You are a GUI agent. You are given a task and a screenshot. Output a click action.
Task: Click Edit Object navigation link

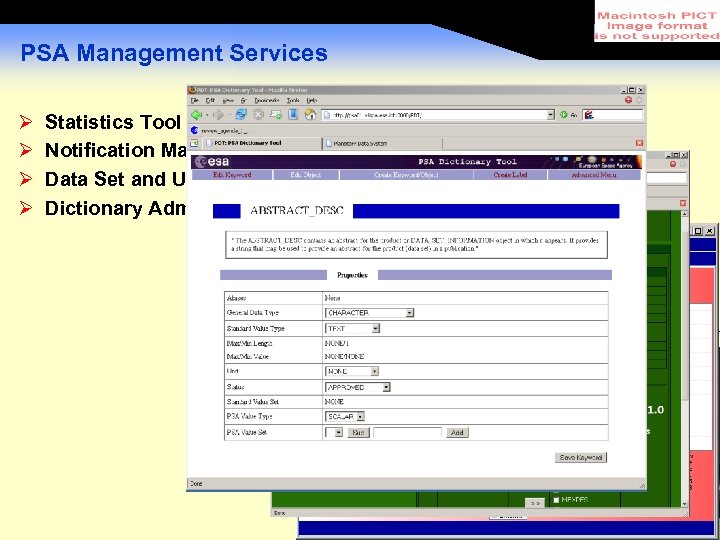[x=306, y=175]
